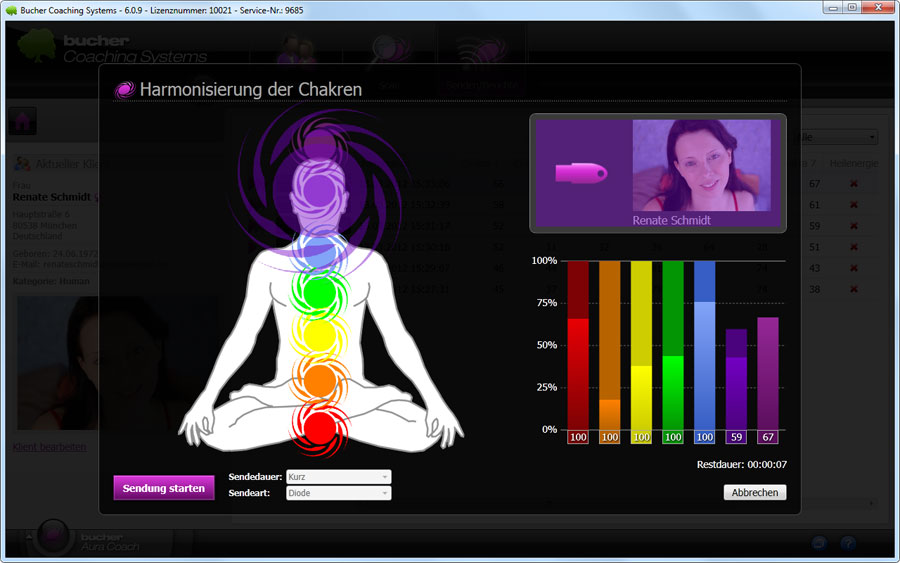This screenshot has width=900, height=563.
Task: Open the broadcast waves tab icon in background
Action: [482, 52]
